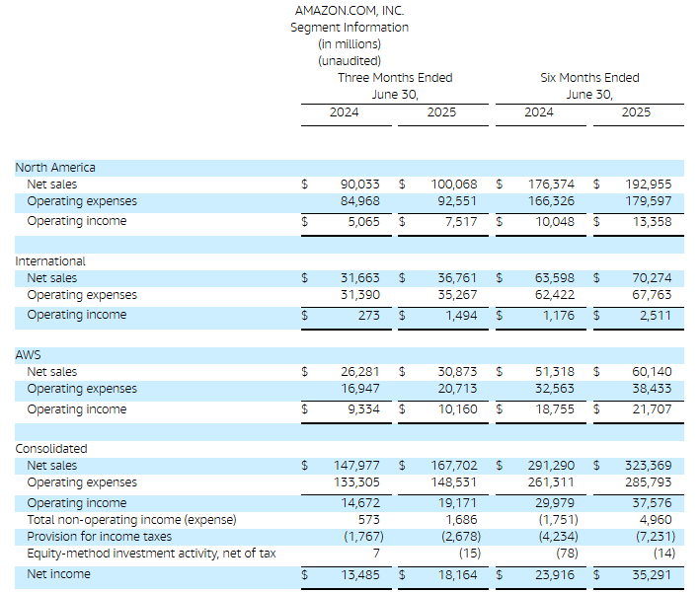Click the value 179,597
This screenshot has height=593, width=700.
[649, 201]
